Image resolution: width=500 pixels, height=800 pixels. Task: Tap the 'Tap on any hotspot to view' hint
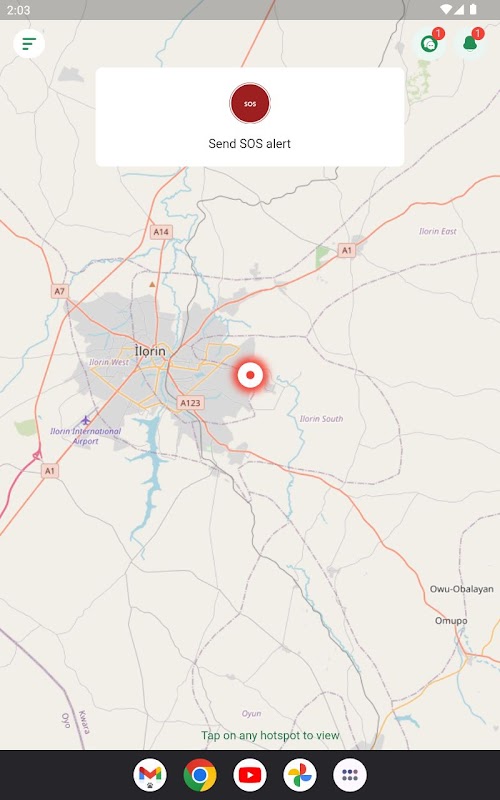point(270,735)
